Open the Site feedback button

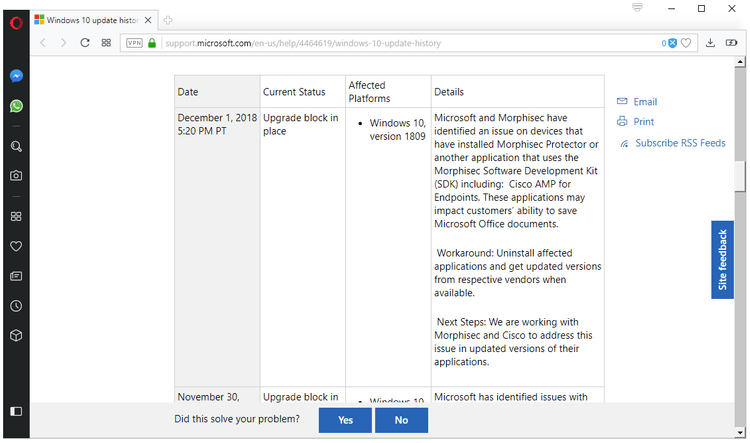pos(722,260)
